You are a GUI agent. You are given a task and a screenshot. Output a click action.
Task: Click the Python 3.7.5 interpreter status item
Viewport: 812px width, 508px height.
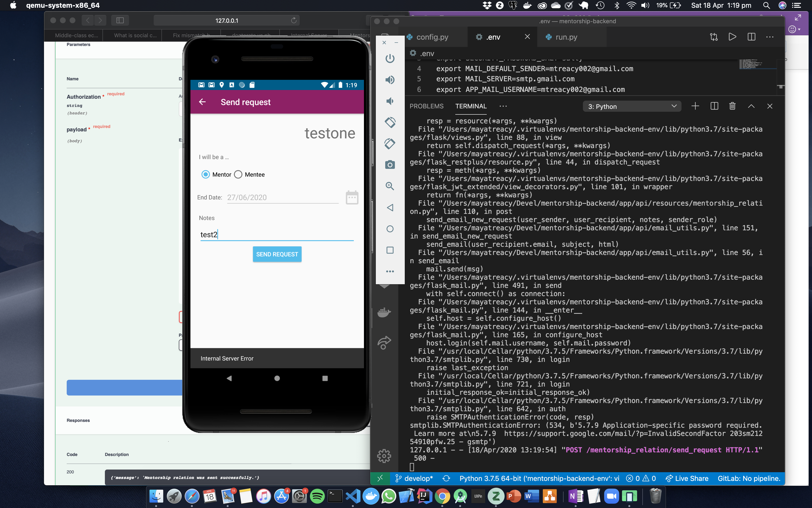(x=539, y=478)
